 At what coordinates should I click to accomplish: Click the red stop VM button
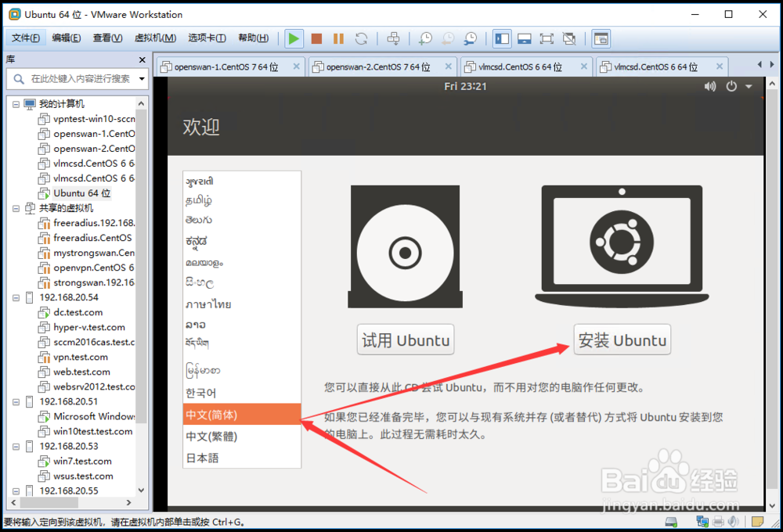pos(316,38)
